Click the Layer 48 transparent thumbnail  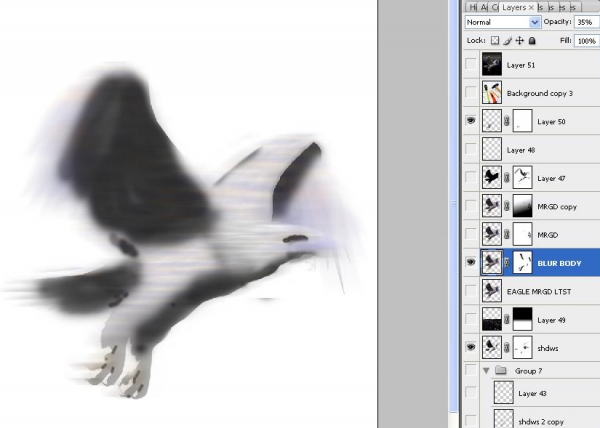[492, 149]
